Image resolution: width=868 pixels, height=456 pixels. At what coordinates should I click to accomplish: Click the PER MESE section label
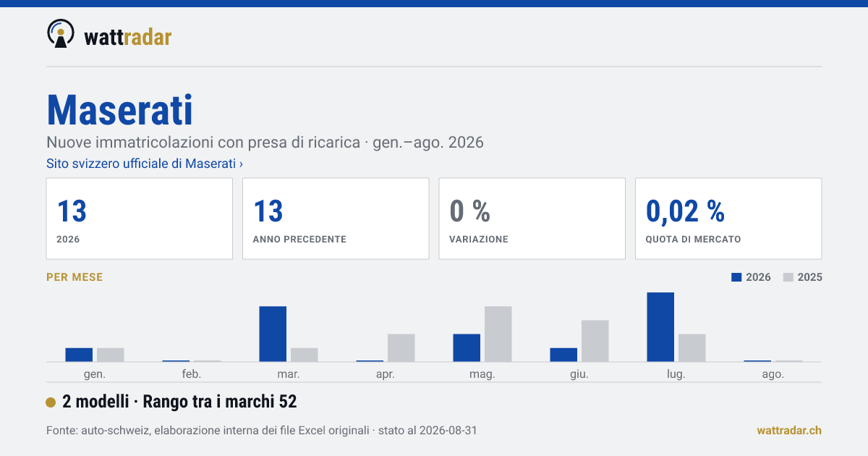75,277
